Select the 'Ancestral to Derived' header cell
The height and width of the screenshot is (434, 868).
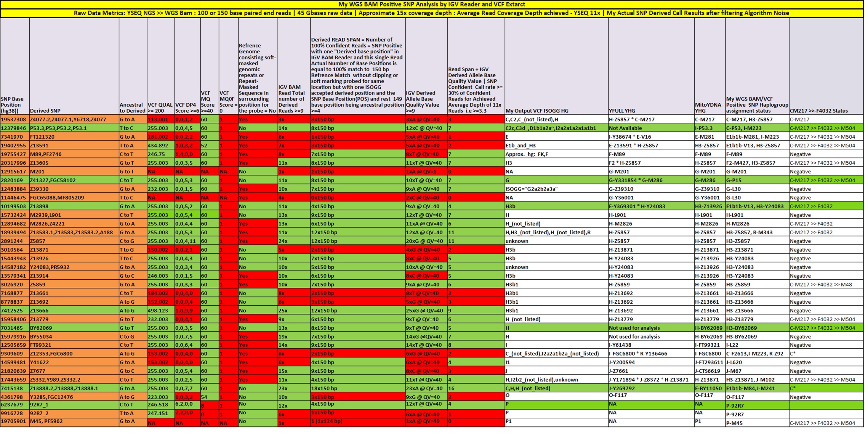click(133, 66)
